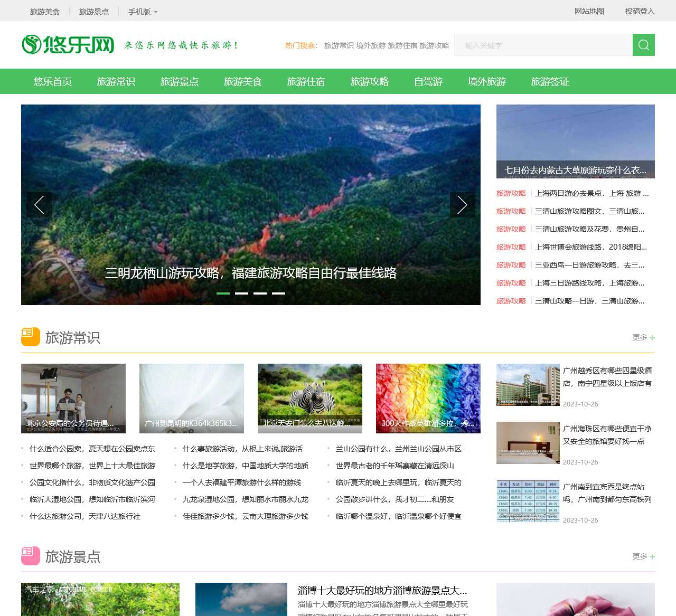Open article 兰山公园有什么
Viewport: 676px width, 616px height.
[399, 449]
